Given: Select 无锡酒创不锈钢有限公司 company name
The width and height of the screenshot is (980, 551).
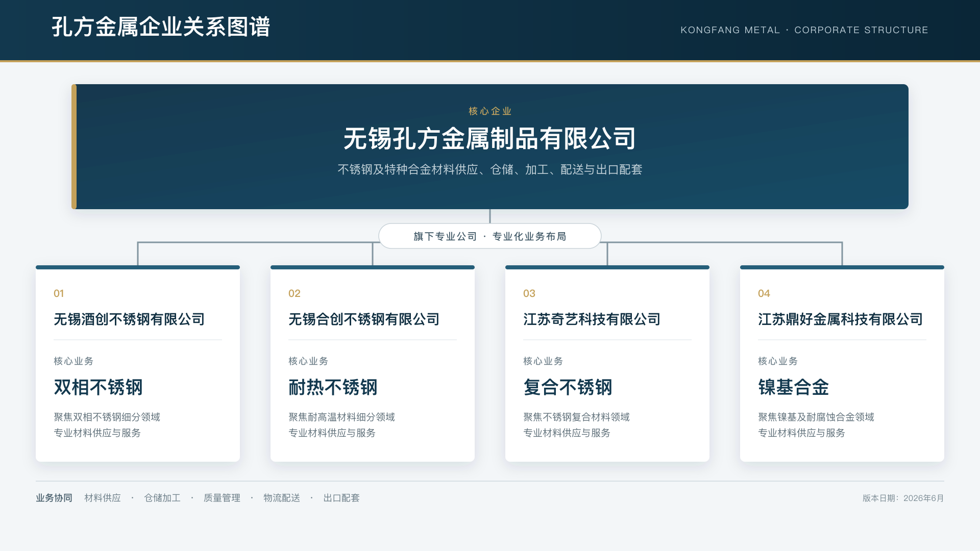Looking at the screenshot, I should [129, 319].
